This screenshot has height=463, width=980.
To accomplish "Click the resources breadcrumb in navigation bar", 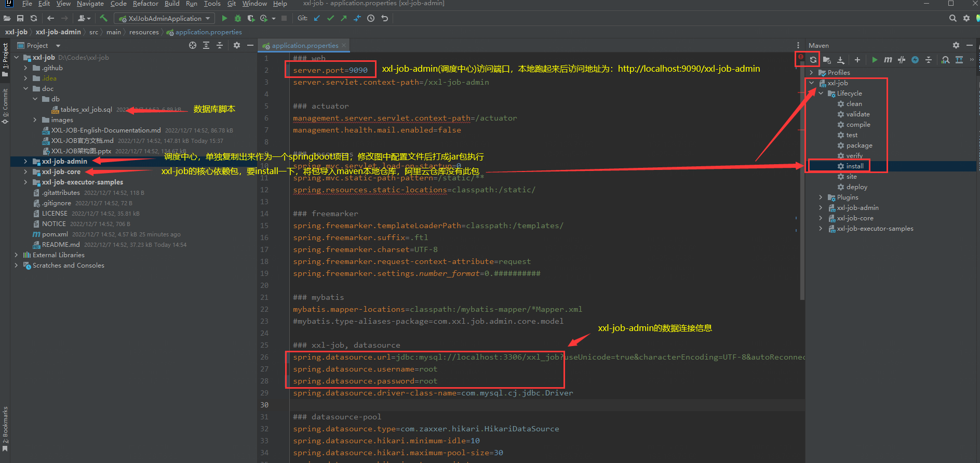I will click(x=144, y=32).
